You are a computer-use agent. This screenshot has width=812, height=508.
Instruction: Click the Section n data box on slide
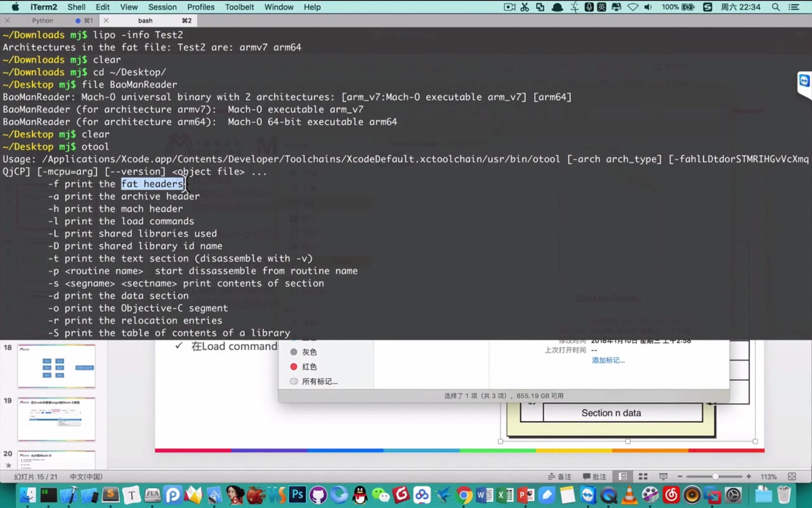611,413
